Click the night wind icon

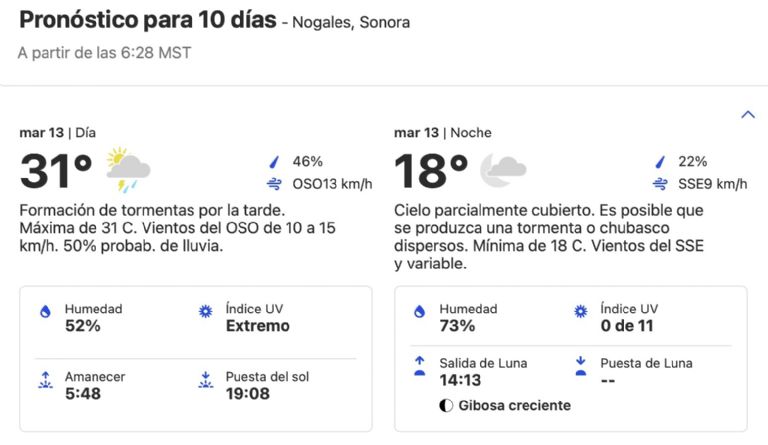[x=659, y=184]
